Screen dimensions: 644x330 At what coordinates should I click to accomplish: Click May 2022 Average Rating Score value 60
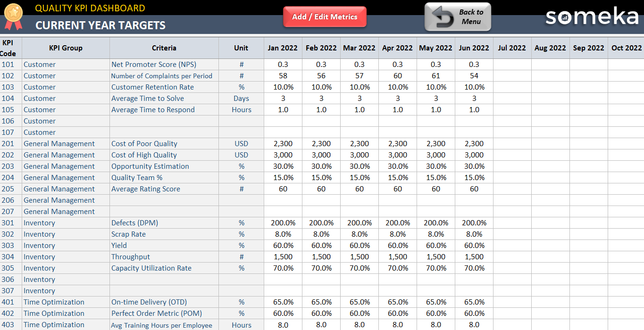pyautogui.click(x=436, y=189)
